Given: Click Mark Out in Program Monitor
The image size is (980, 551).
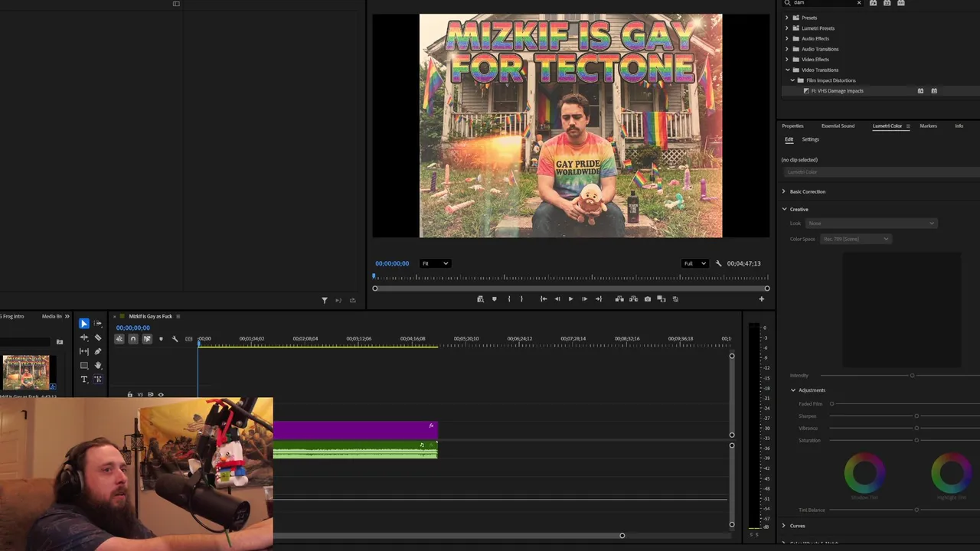Looking at the screenshot, I should 521,299.
